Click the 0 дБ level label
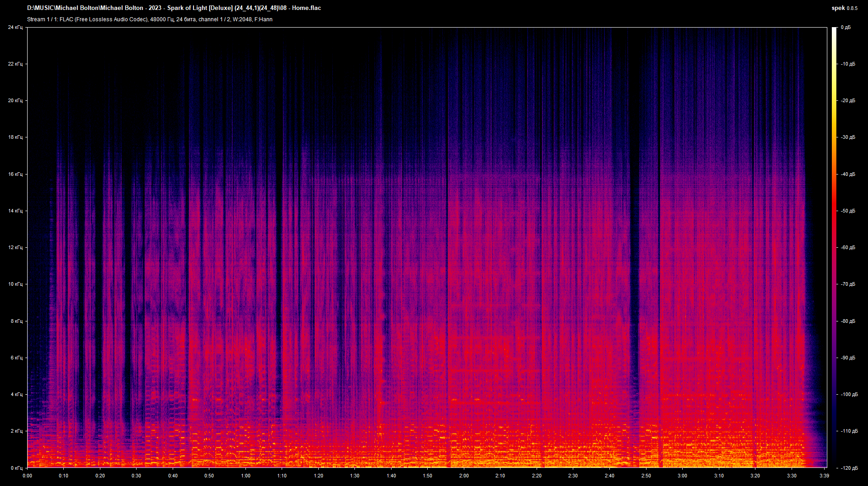 pos(846,28)
